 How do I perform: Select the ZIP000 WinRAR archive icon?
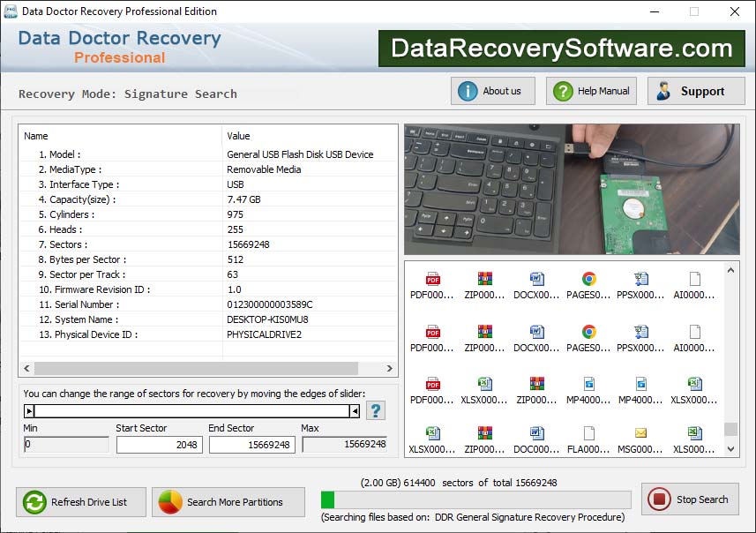(x=483, y=281)
